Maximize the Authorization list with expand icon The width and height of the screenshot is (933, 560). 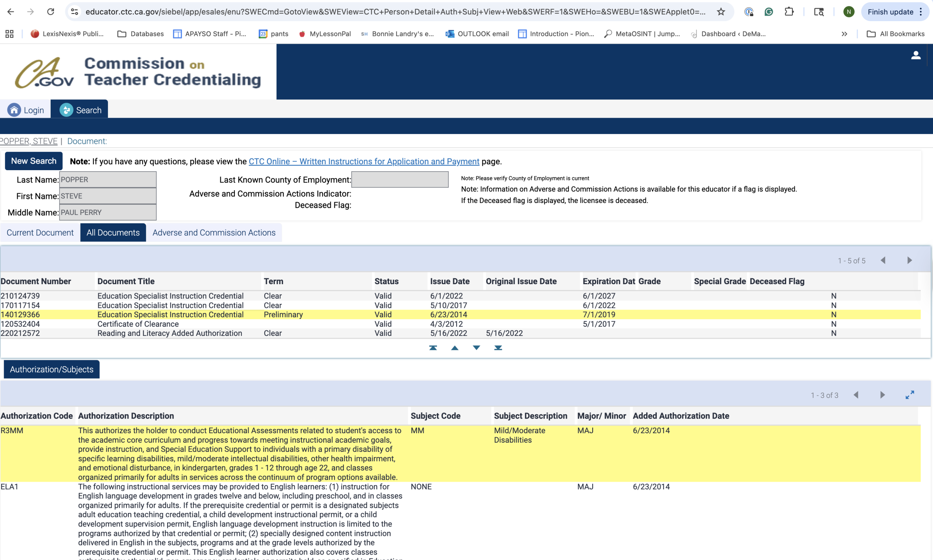point(910,395)
